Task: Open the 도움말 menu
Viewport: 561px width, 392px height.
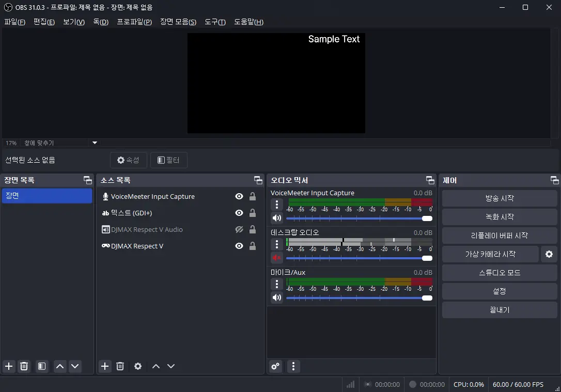Action: 248,22
